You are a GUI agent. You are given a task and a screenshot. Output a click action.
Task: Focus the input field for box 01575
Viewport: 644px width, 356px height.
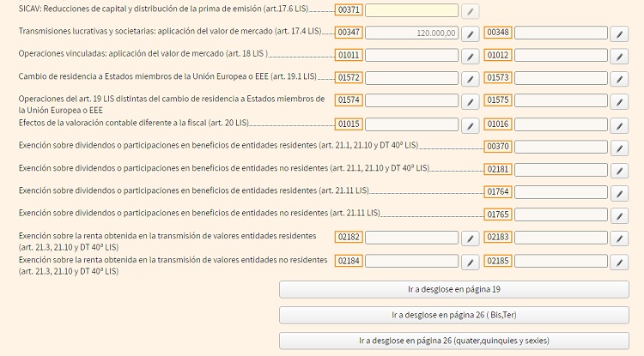[x=561, y=100]
